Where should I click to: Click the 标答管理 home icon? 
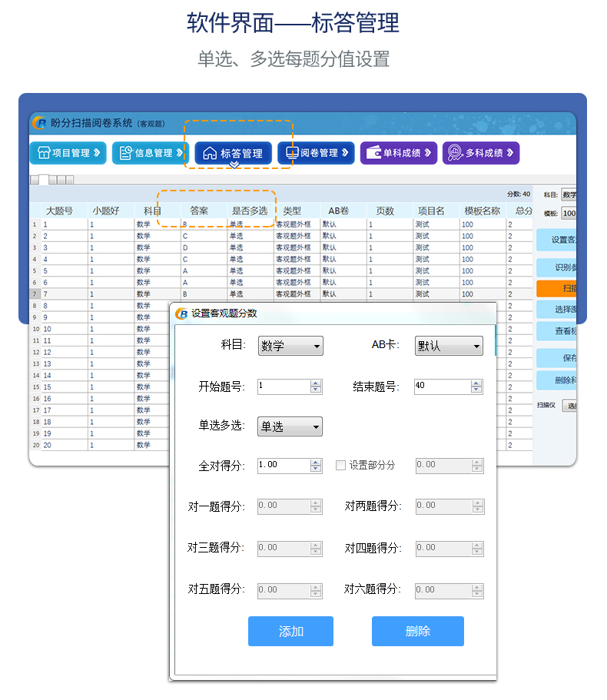click(x=209, y=153)
